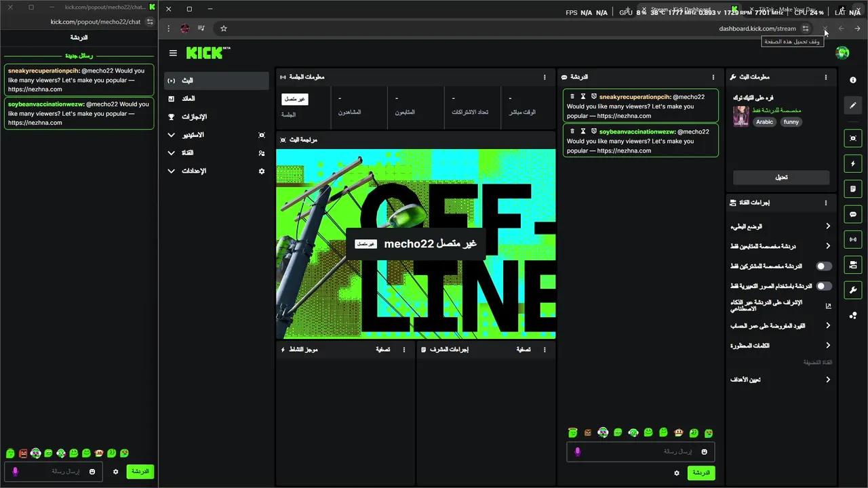Open the hamburger menu beside the Kick logo
This screenshot has height=488, width=868.
pos(173,53)
